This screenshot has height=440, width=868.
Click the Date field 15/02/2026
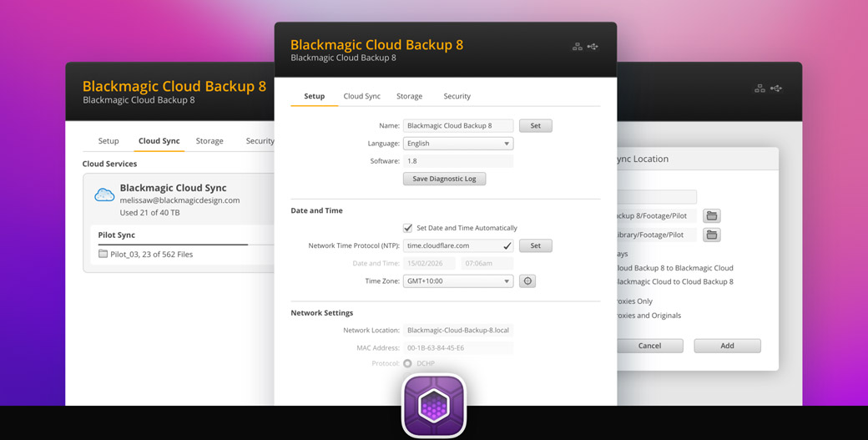pos(429,264)
